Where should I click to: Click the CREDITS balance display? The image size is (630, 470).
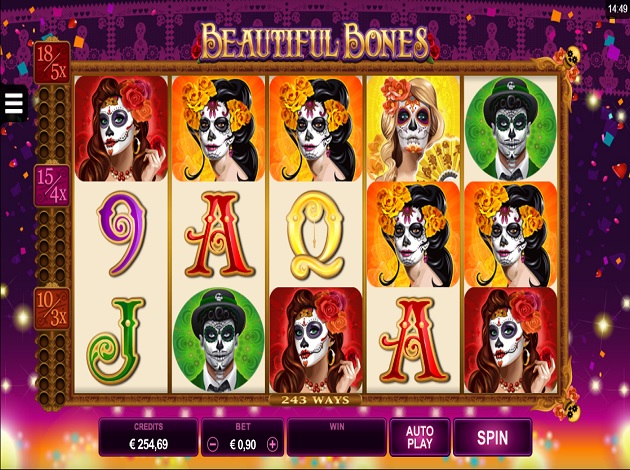tap(148, 437)
